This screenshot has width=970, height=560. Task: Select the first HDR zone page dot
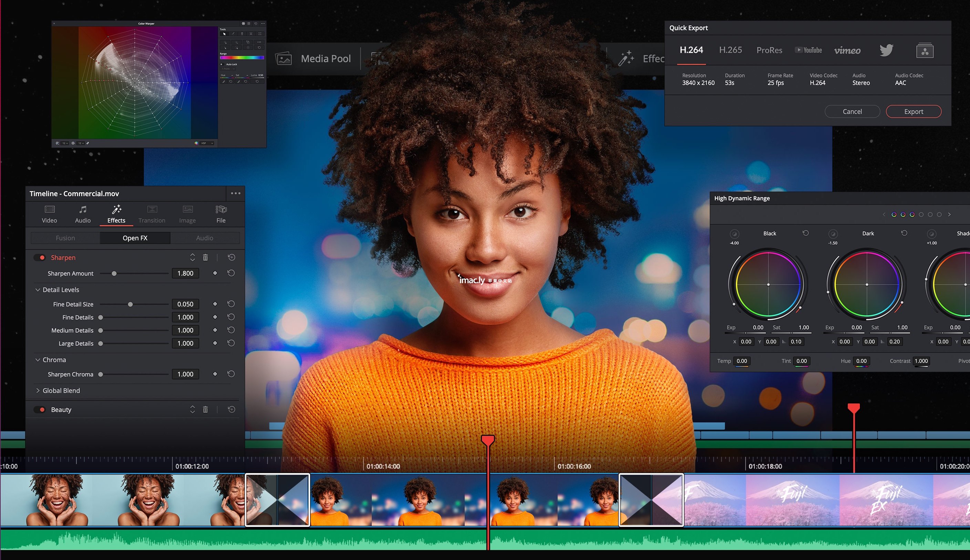point(894,215)
